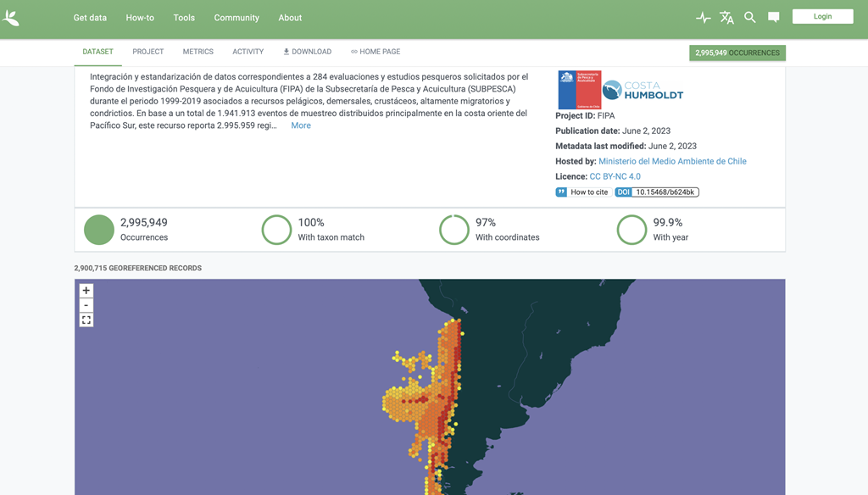This screenshot has width=868, height=495.
Task: Open the system health pulse icon
Action: [703, 18]
